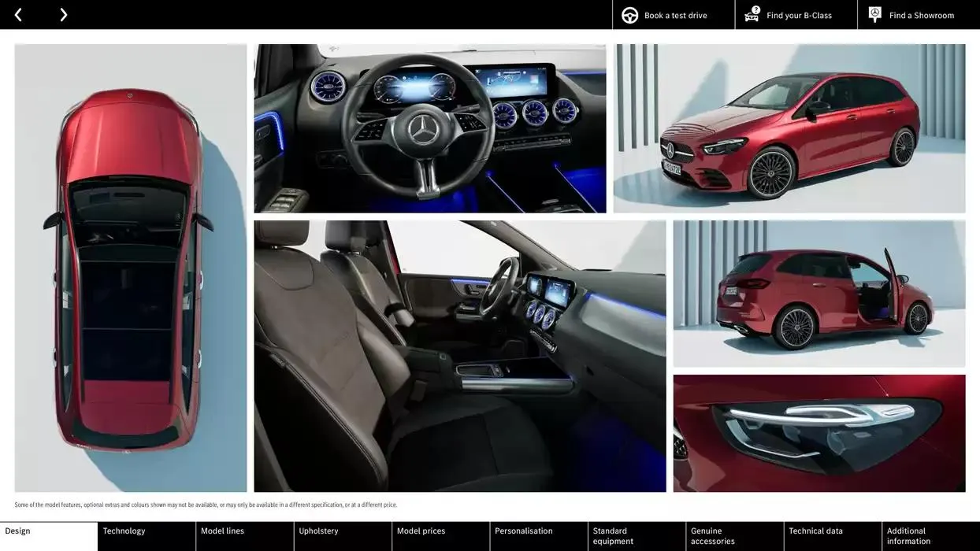Open Find a Showroom link
This screenshot has width=980, height=551.
(x=921, y=16)
